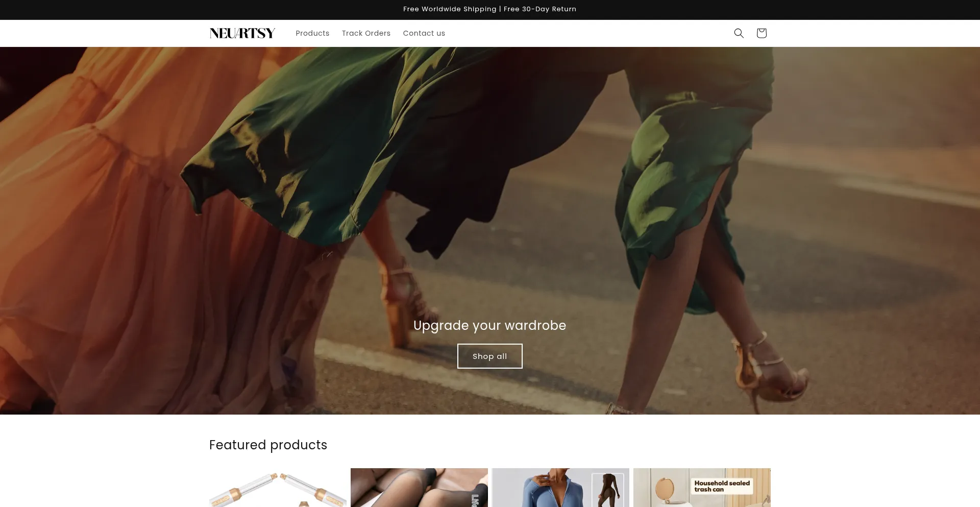The width and height of the screenshot is (980, 507).
Task: Click the Free Worldwide Shipping announcement bar
Action: click(x=490, y=9)
